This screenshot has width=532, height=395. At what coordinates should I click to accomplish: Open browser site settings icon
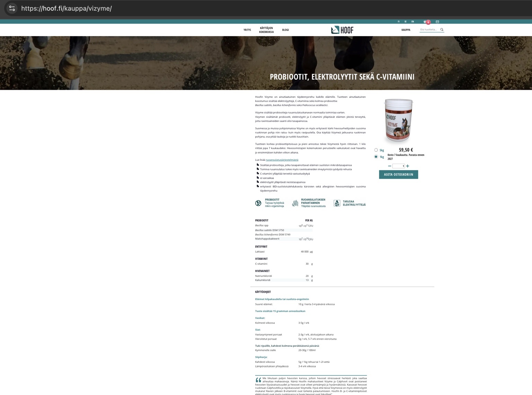(12, 8)
